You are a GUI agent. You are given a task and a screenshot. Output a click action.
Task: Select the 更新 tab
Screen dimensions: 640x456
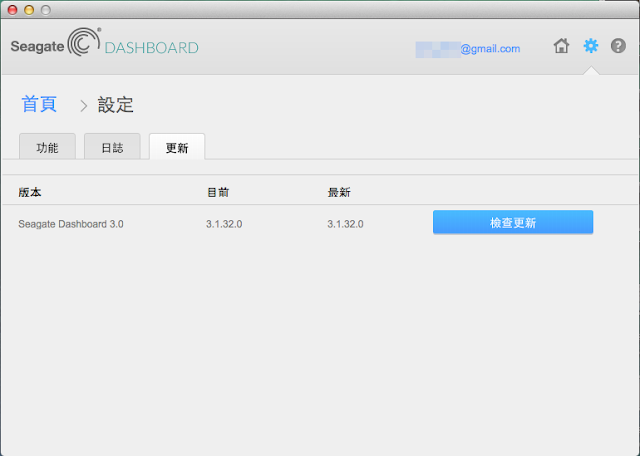point(177,147)
